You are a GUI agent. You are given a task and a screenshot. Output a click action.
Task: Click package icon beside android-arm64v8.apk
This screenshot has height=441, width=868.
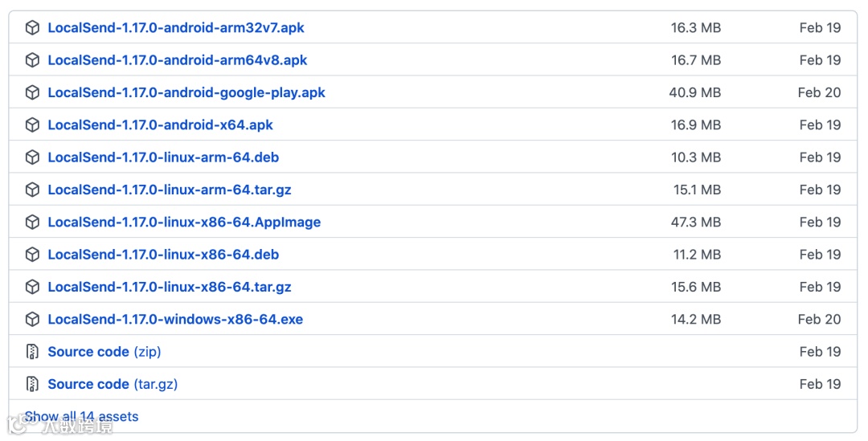tap(33, 59)
